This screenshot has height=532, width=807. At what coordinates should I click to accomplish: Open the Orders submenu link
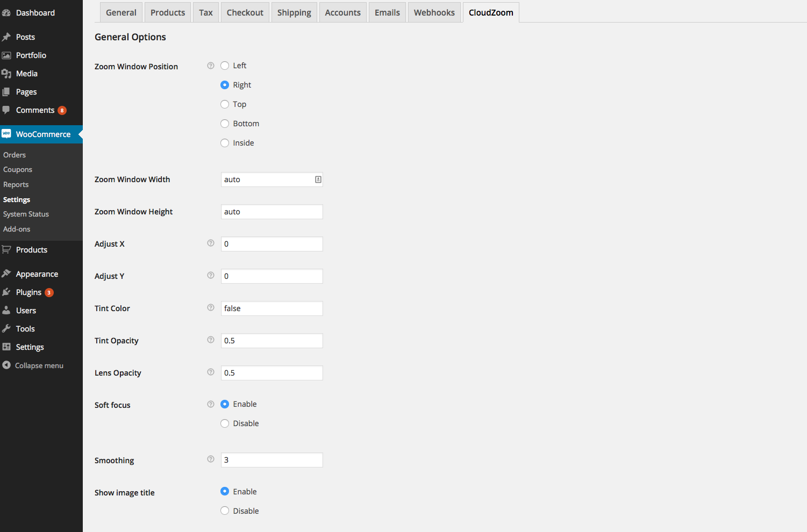click(x=15, y=155)
